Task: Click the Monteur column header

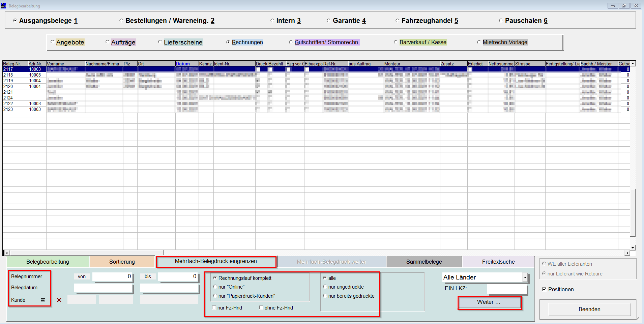Action: [412, 64]
